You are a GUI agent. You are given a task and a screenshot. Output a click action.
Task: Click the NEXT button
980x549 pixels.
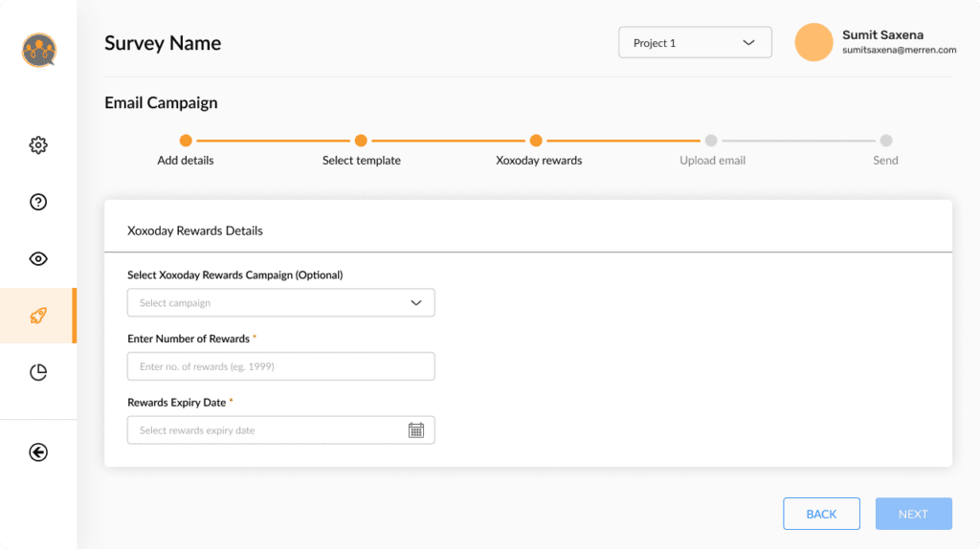[913, 514]
